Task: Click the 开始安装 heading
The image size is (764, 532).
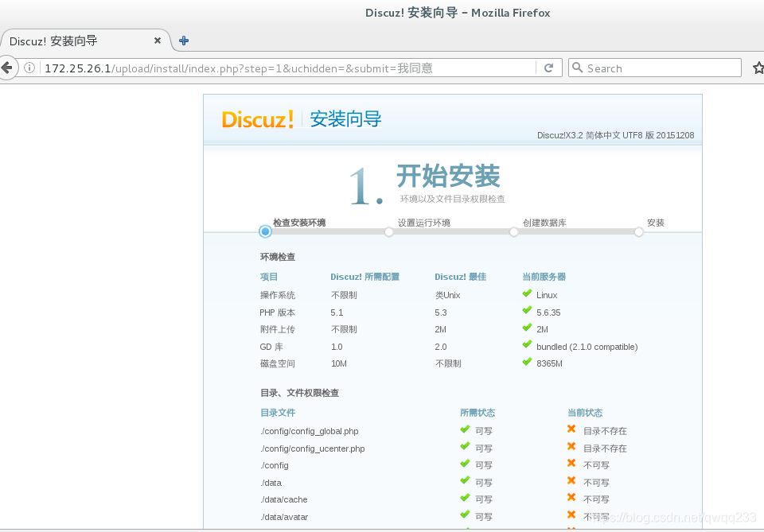Action: 448,176
